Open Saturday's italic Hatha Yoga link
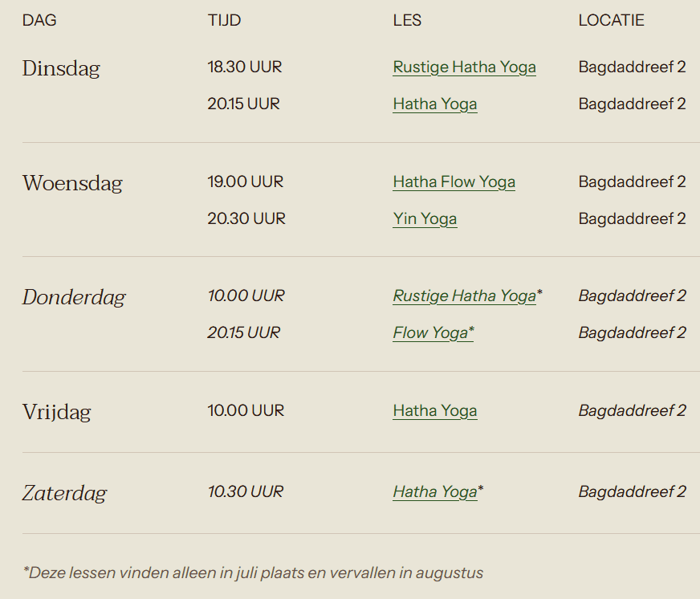This screenshot has height=599, width=700. 435,491
